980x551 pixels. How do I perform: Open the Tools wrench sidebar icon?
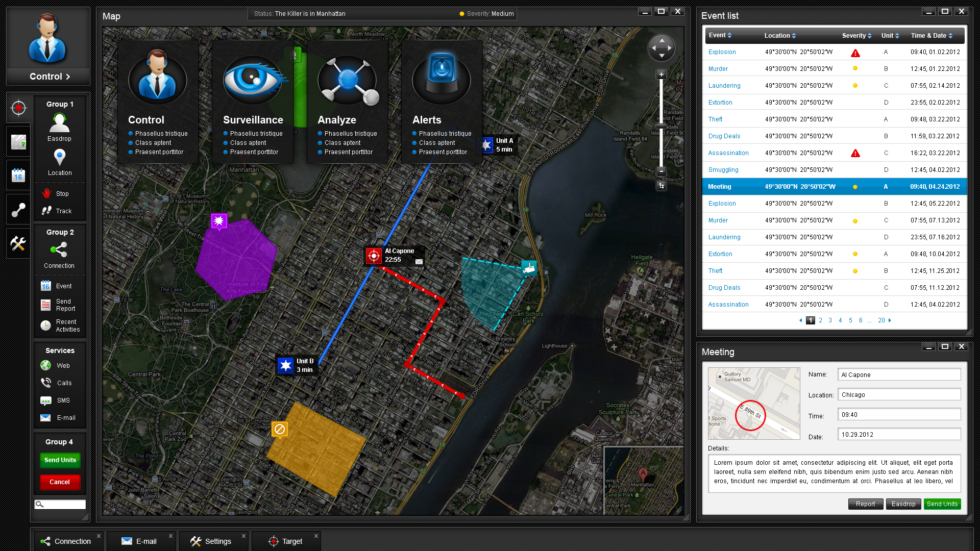tap(18, 243)
